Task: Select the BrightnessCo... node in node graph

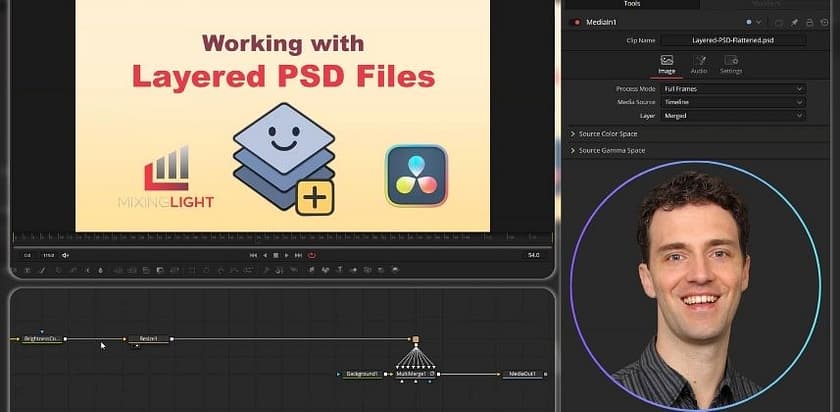Action: 42,339
